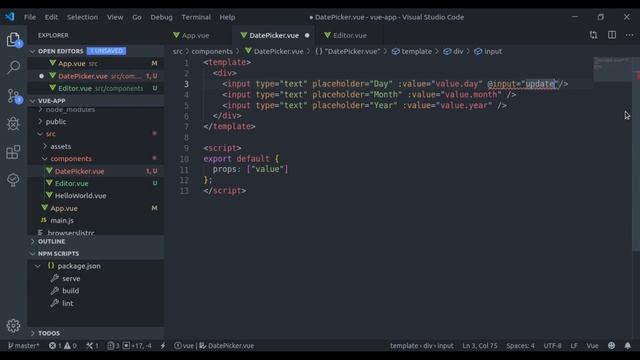The image size is (640, 360).
Task: Run the serve npm script
Action: tap(71, 279)
